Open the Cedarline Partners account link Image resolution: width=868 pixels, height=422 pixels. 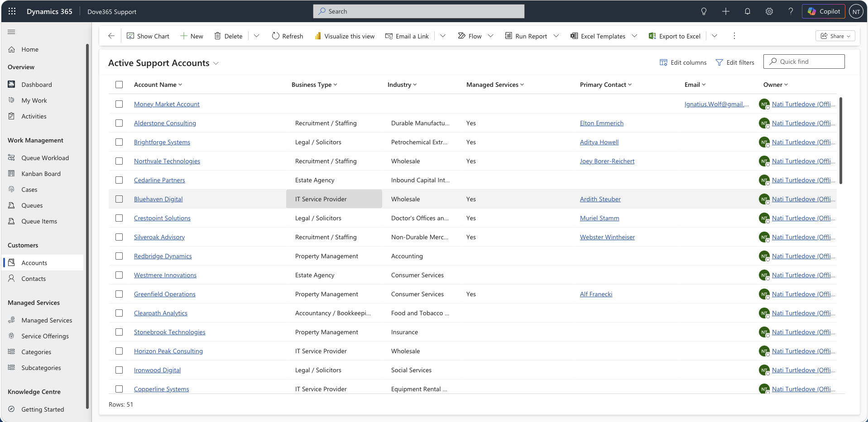pyautogui.click(x=159, y=180)
